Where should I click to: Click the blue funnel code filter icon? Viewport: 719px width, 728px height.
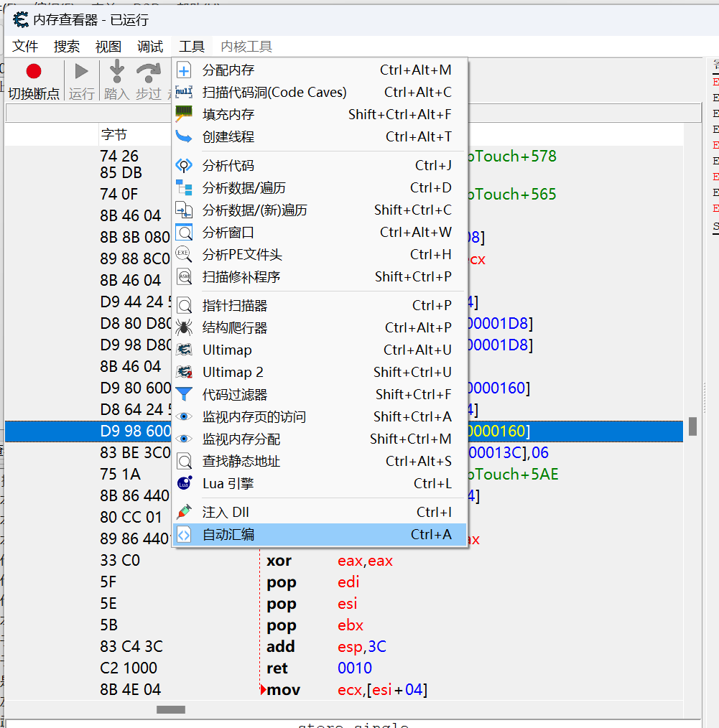click(x=184, y=394)
